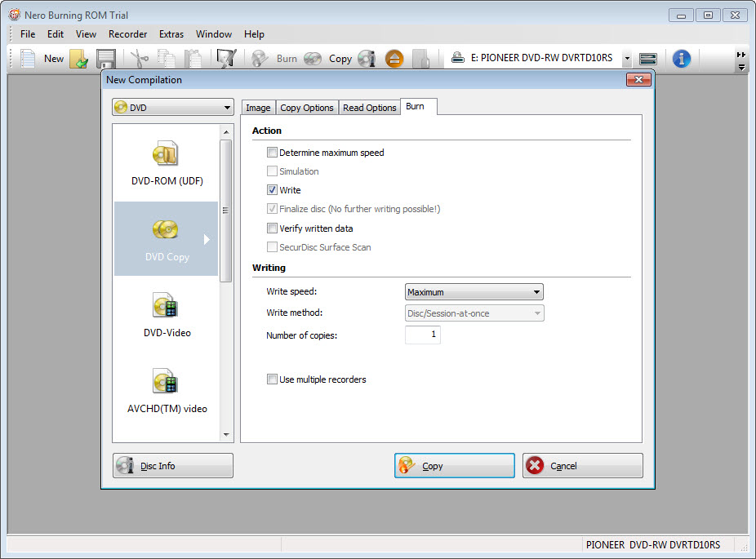Switch to the Image tab
Viewport: 756px width, 559px height.
click(x=259, y=108)
